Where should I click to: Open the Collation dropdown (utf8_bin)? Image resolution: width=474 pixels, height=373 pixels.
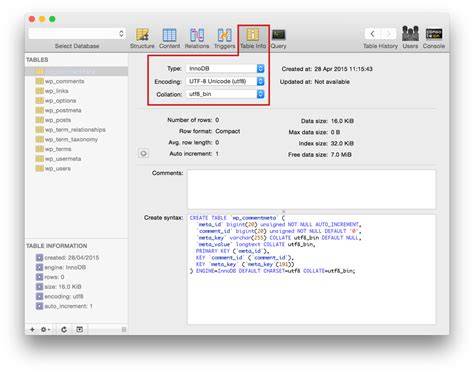coord(225,94)
